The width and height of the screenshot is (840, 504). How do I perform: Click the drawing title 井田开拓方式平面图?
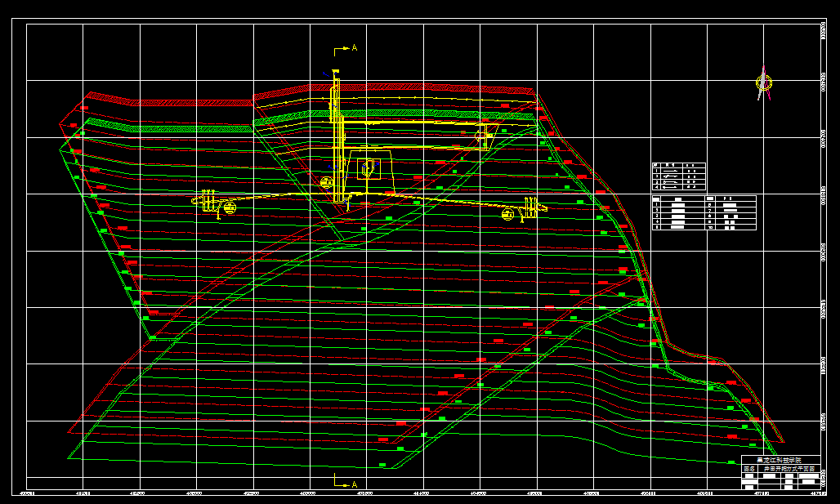(x=789, y=469)
